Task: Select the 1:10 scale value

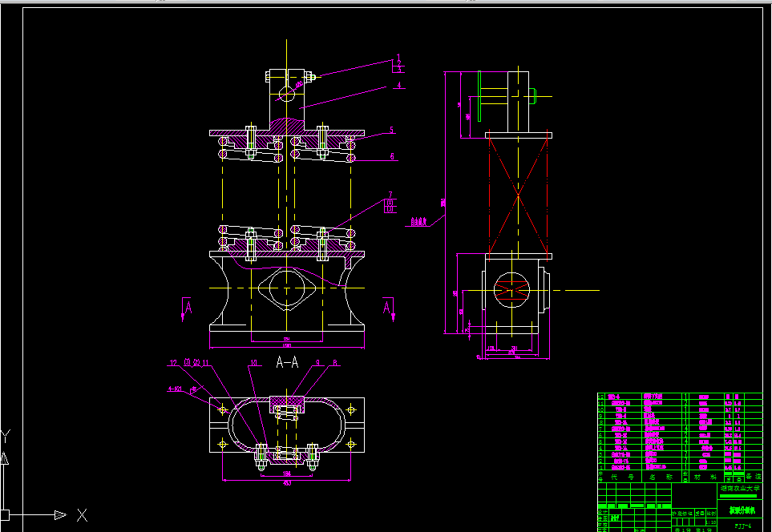Action: click(711, 522)
